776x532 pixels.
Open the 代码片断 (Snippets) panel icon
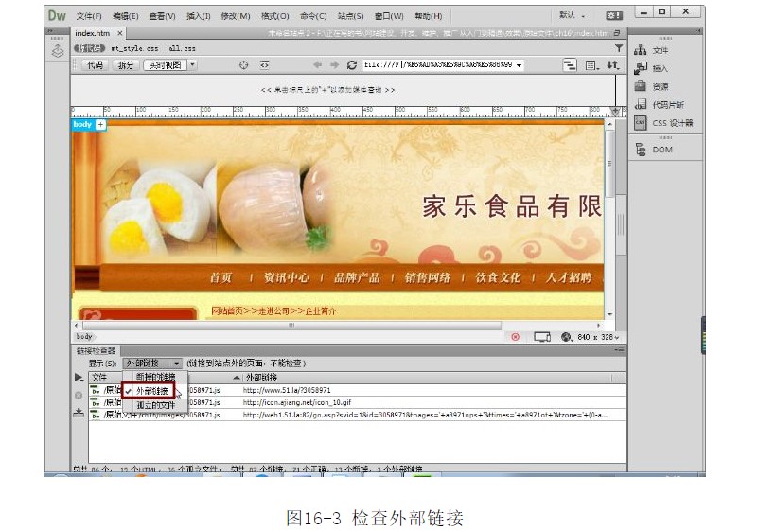(641, 104)
